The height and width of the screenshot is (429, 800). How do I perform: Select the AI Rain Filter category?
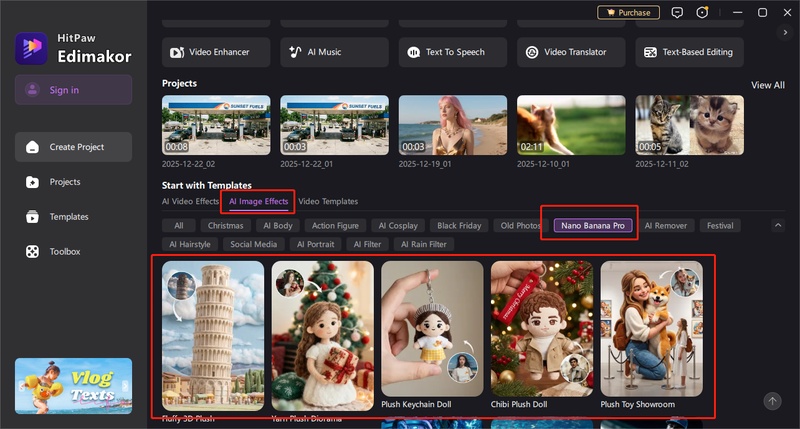pos(424,244)
